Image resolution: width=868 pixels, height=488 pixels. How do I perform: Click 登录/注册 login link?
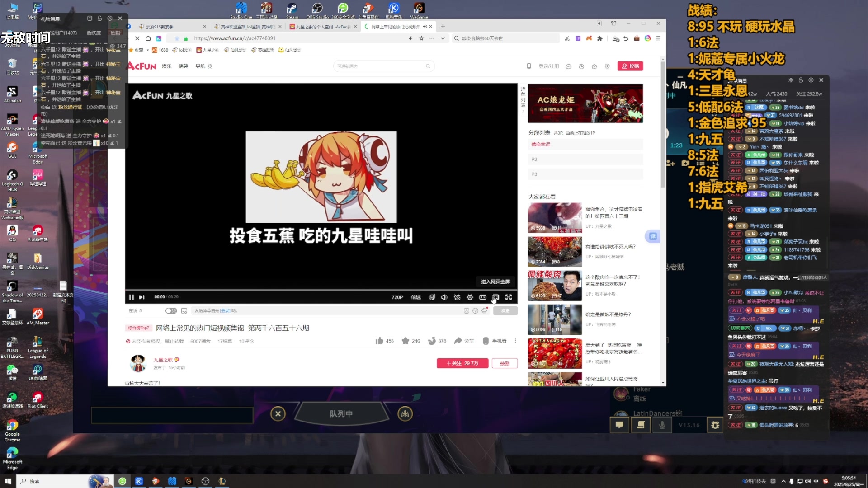549,66
